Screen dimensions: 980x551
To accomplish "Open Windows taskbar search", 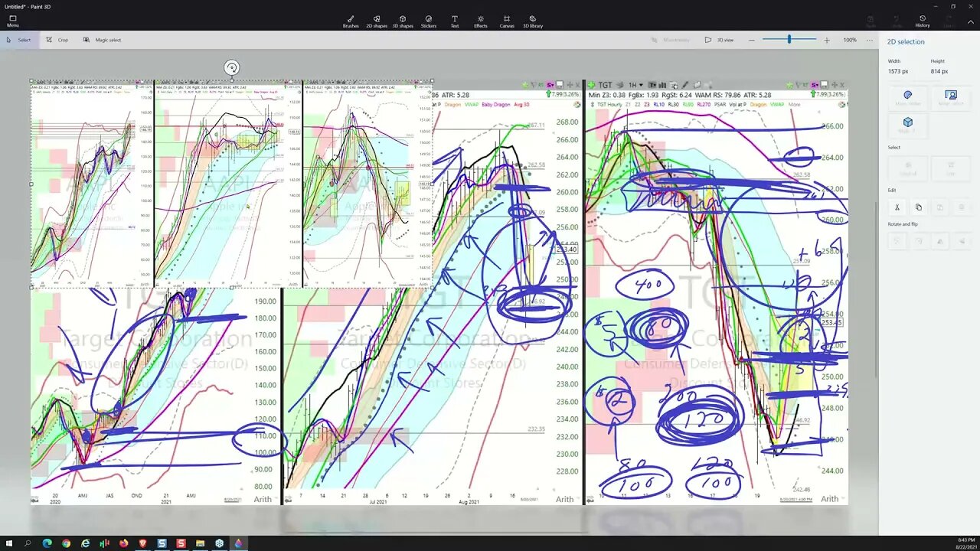I will click(x=28, y=543).
